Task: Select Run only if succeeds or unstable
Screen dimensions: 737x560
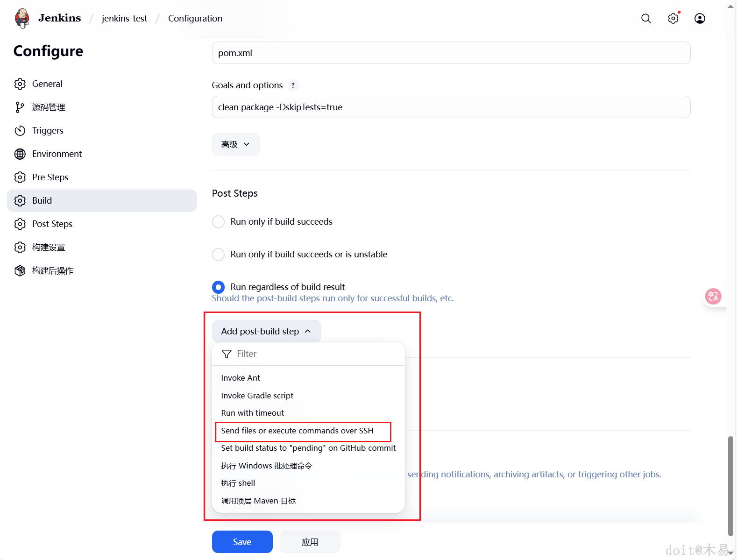Action: tap(218, 255)
